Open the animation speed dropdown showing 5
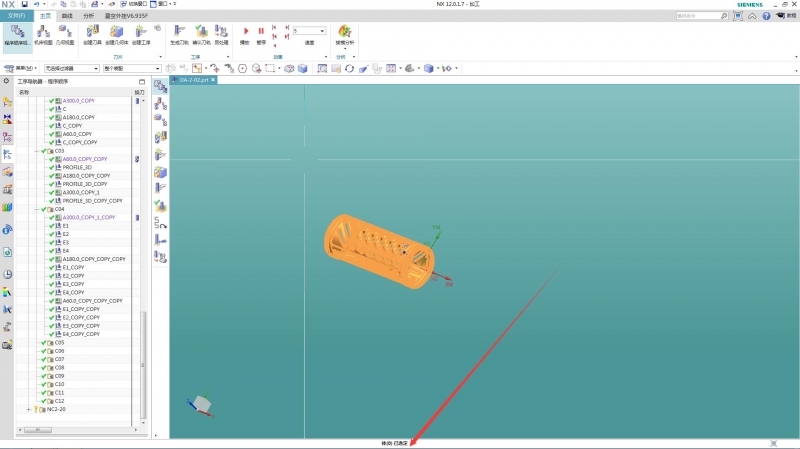The width and height of the screenshot is (800, 449). coord(309,31)
